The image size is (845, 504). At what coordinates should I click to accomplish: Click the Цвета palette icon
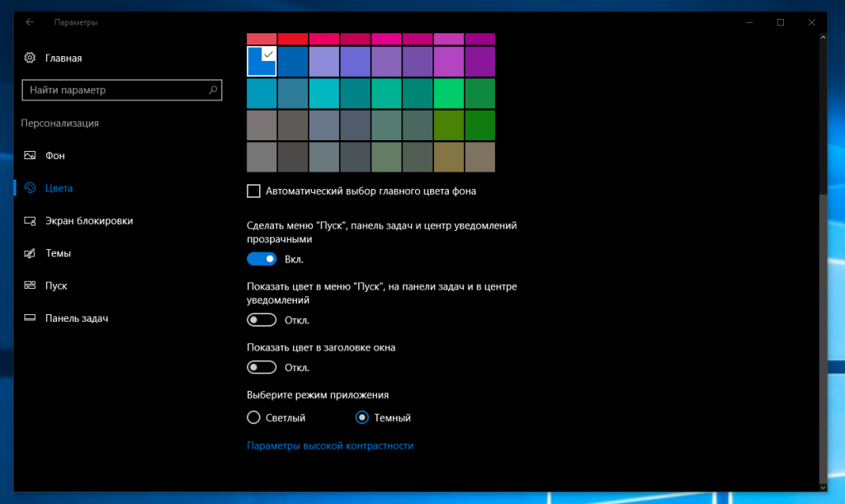[30, 188]
